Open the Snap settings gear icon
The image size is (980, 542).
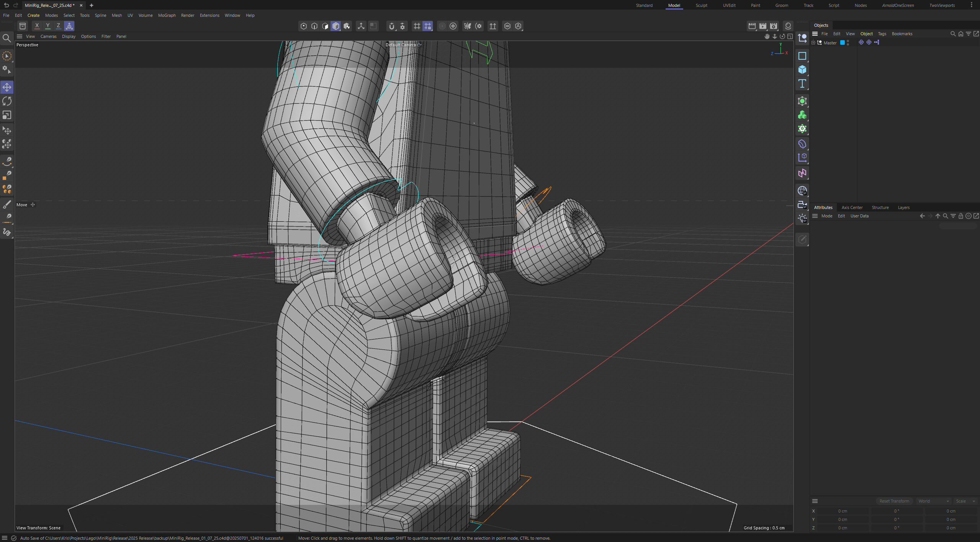pyautogui.click(x=402, y=26)
